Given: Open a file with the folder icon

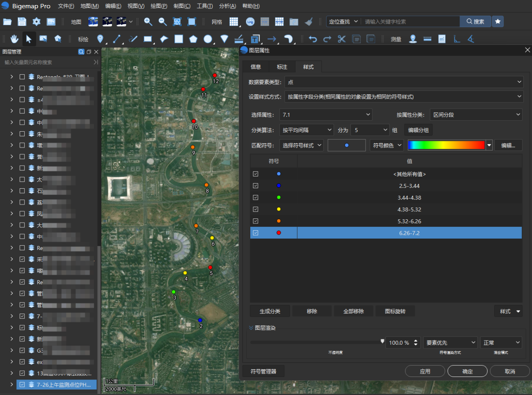Looking at the screenshot, I should (7, 22).
